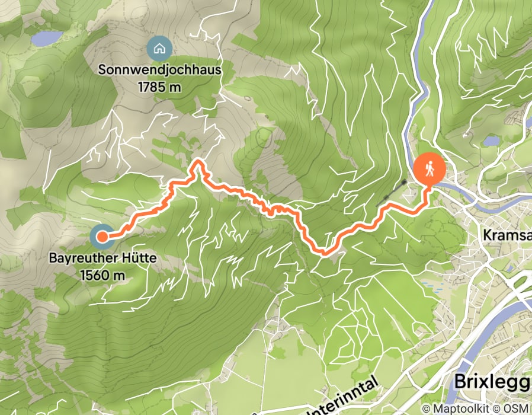Click the orange route at its southernmost bend

323,251
